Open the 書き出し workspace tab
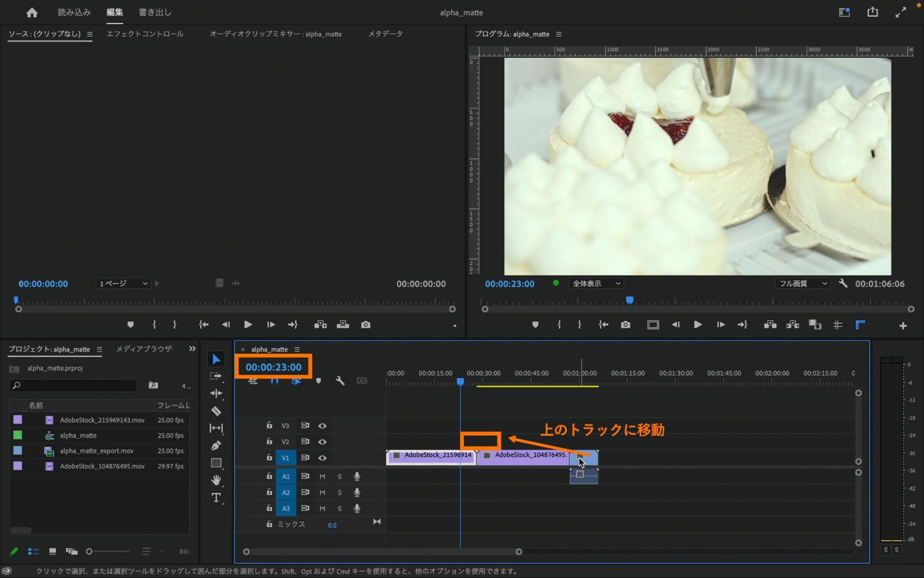Screen dimensions: 924x578 coord(155,12)
